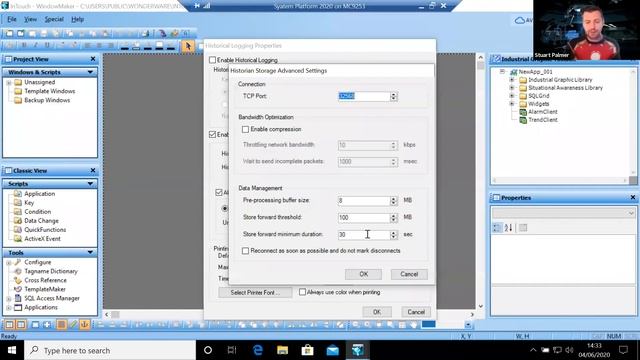Open the Special menu
The width and height of the screenshot is (640, 360).
(54, 19)
